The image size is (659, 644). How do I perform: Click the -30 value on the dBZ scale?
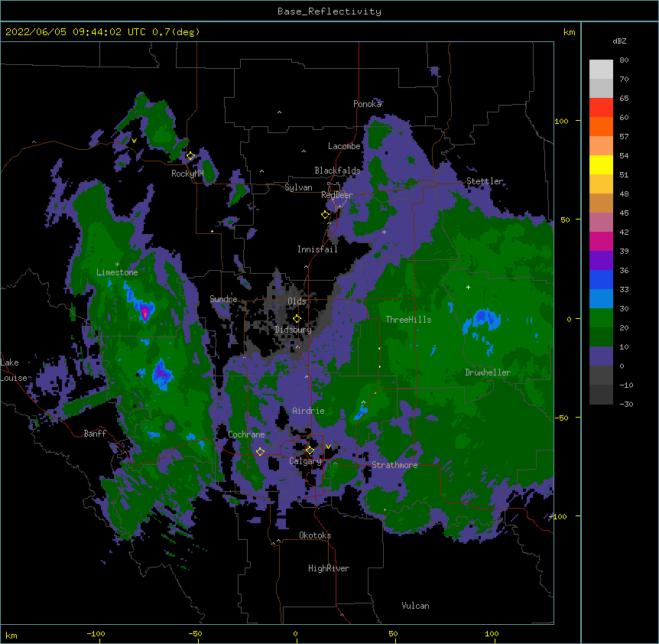(626, 404)
